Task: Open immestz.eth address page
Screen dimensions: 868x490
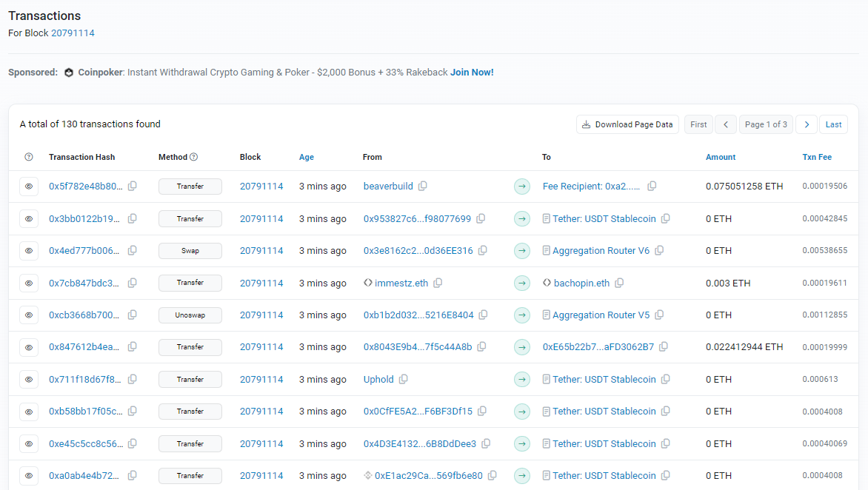Action: [401, 283]
